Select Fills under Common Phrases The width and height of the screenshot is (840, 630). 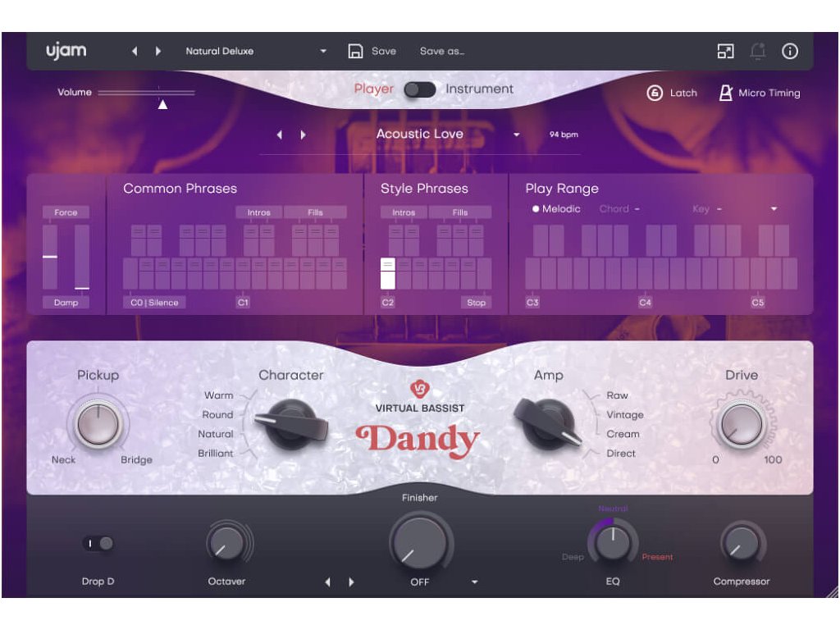[315, 212]
